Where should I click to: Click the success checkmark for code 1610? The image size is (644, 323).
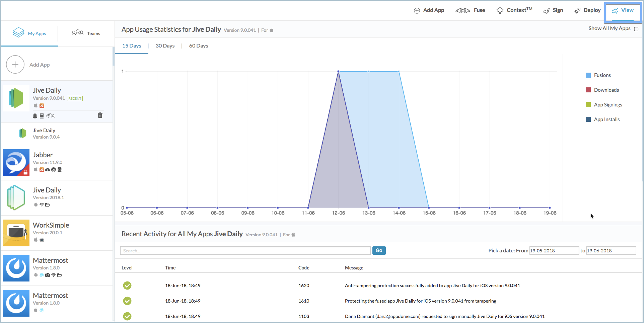point(127,301)
